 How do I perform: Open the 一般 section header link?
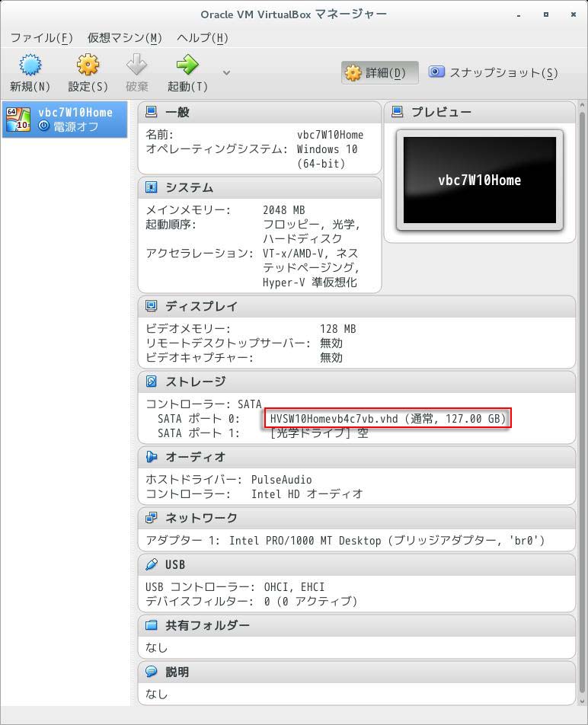pyautogui.click(x=177, y=112)
